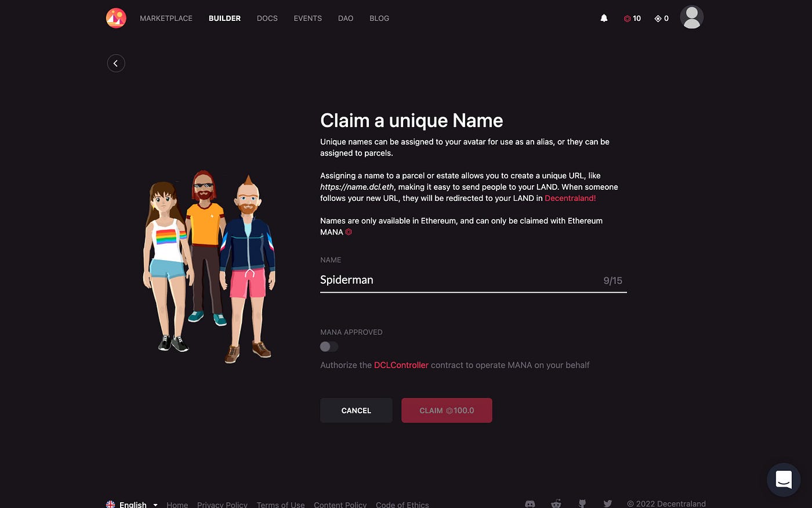This screenshot has width=812, height=508.
Task: Open the Marketplace menu item
Action: 166,18
